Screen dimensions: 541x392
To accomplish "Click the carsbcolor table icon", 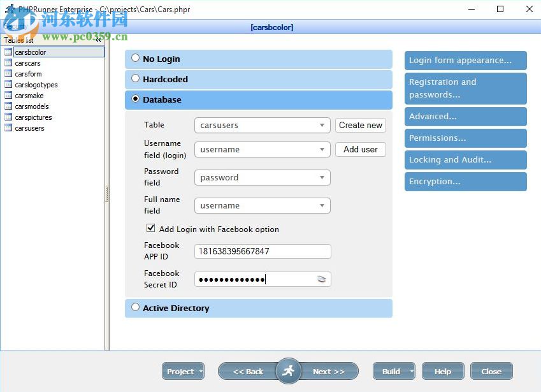I will 10,52.
